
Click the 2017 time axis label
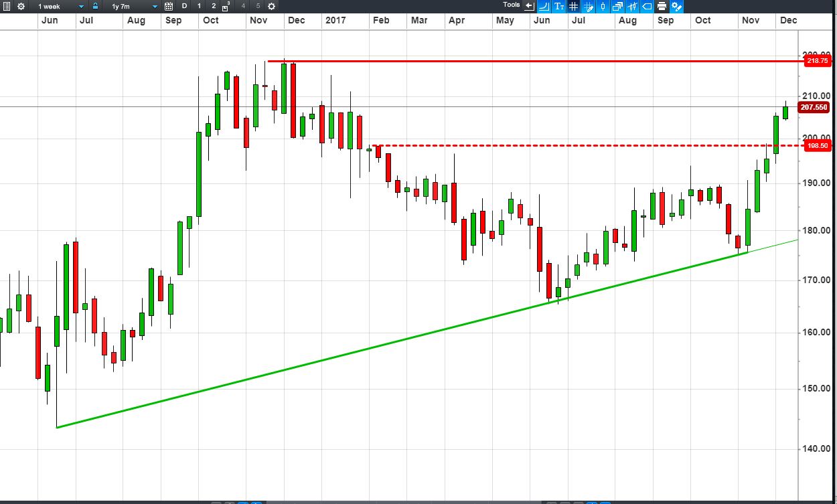click(335, 20)
